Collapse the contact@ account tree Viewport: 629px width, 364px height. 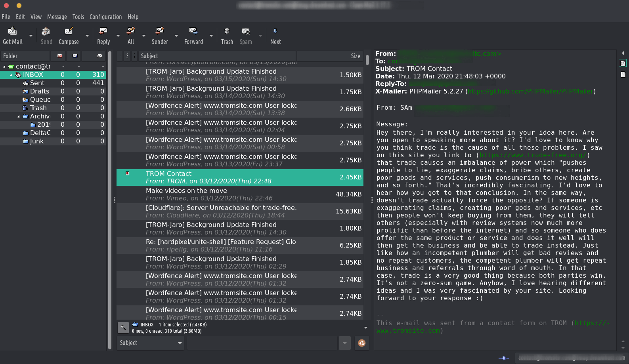[4, 67]
